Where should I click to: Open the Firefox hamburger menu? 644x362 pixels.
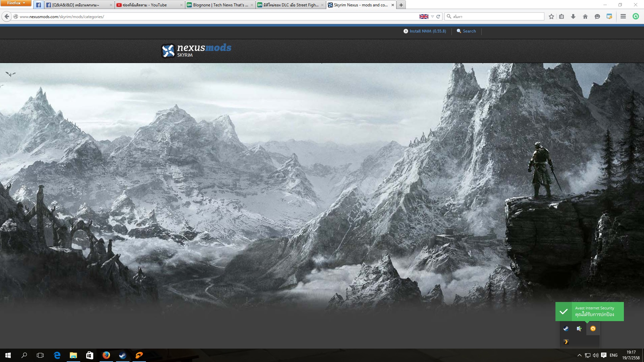[623, 16]
